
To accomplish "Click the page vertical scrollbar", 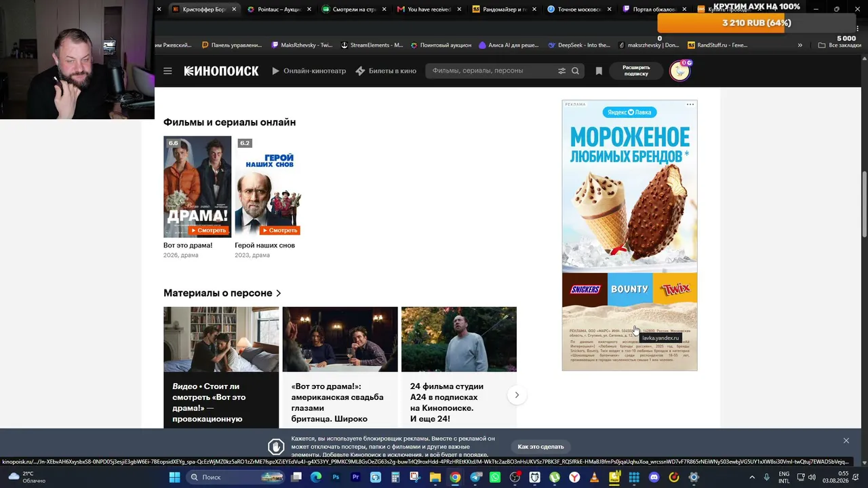I will tap(865, 205).
